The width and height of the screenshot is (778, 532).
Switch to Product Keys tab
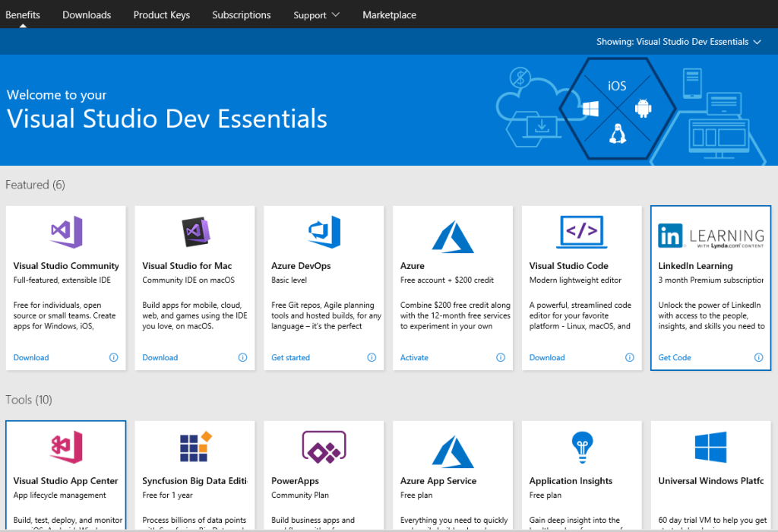click(162, 15)
